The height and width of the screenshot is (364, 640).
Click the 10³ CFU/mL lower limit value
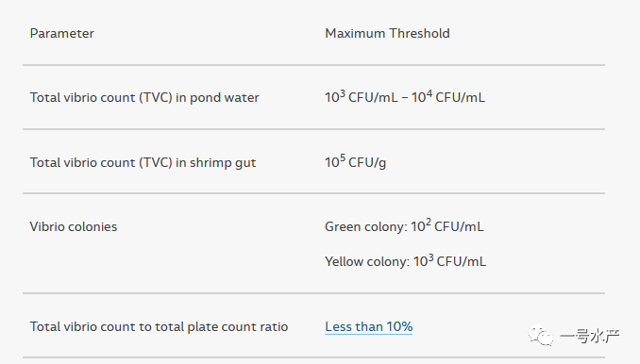click(362, 97)
